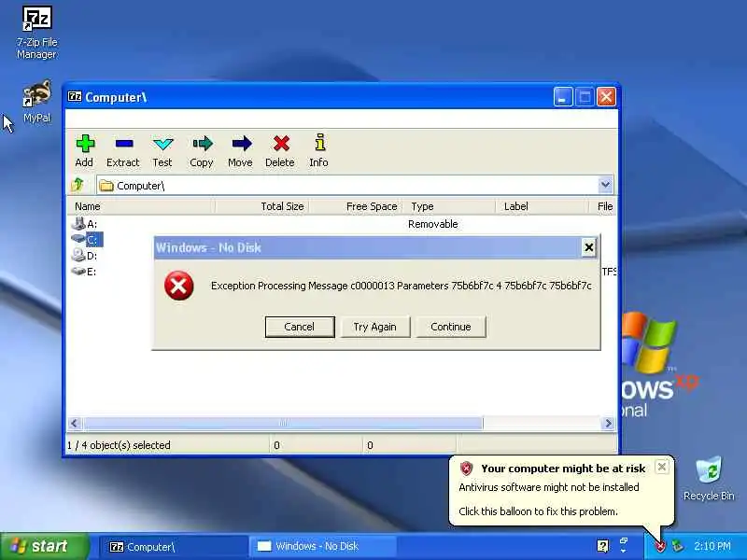Click the horizontal scrollbar right arrow

608,423
